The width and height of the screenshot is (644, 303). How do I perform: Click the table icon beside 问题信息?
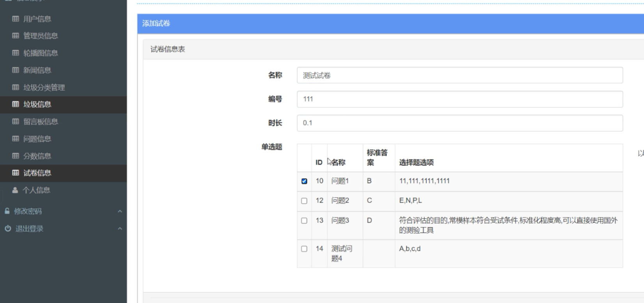pos(16,139)
